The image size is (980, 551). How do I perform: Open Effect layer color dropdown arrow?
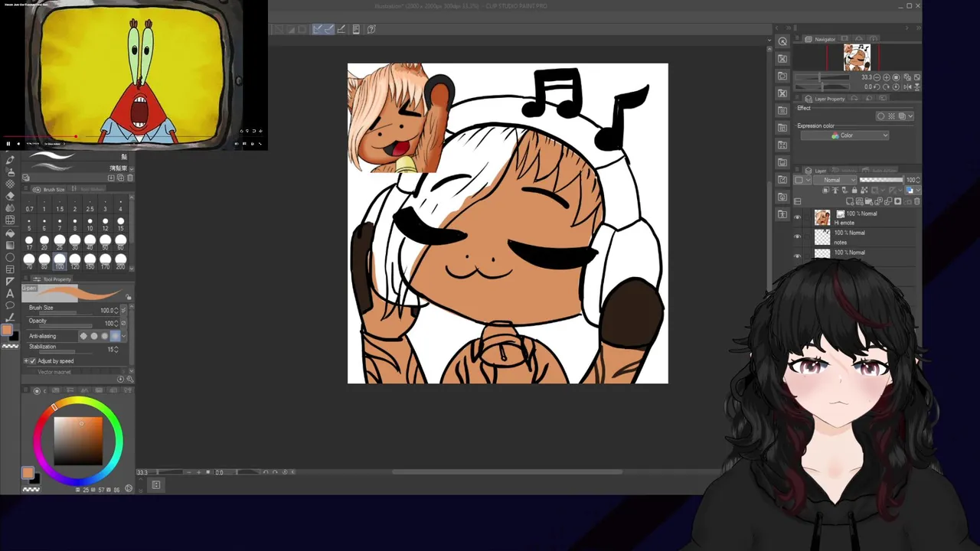pos(910,116)
